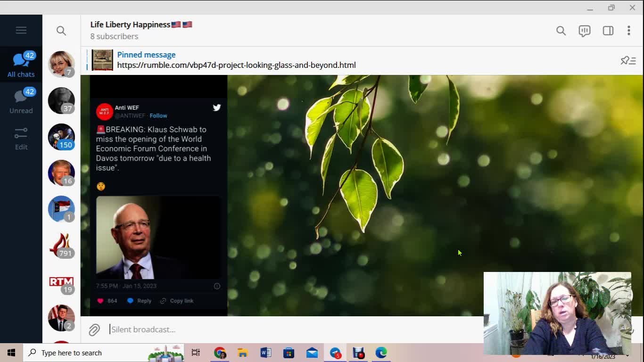The height and width of the screenshot is (362, 644).
Task: Click the chat list search icon
Action: [61, 31]
